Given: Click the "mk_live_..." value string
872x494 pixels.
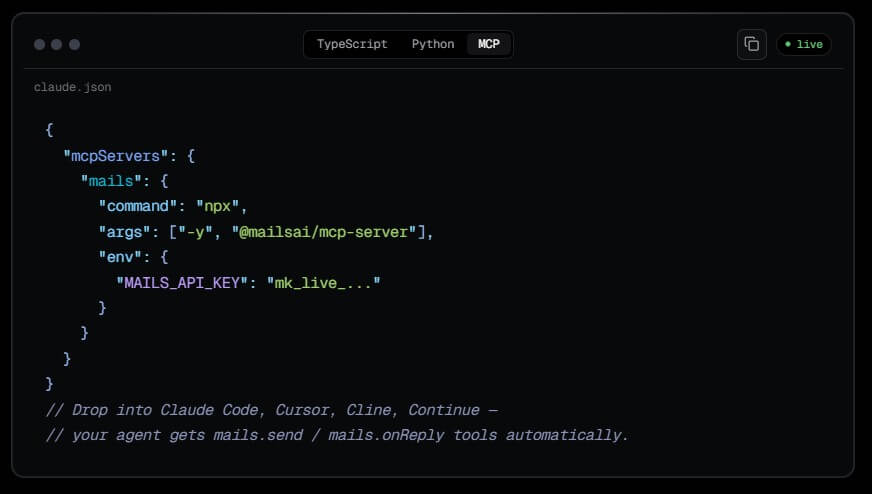Looking at the screenshot, I should click(x=324, y=283).
